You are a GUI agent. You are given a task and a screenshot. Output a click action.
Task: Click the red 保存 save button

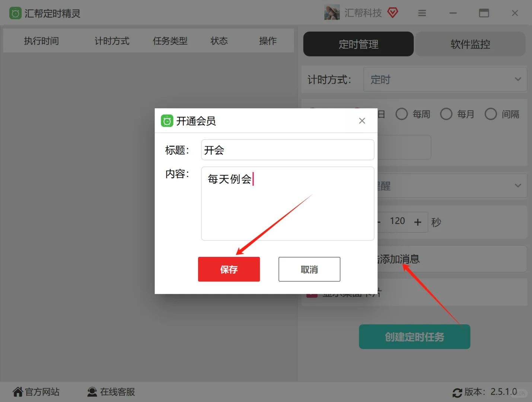229,269
